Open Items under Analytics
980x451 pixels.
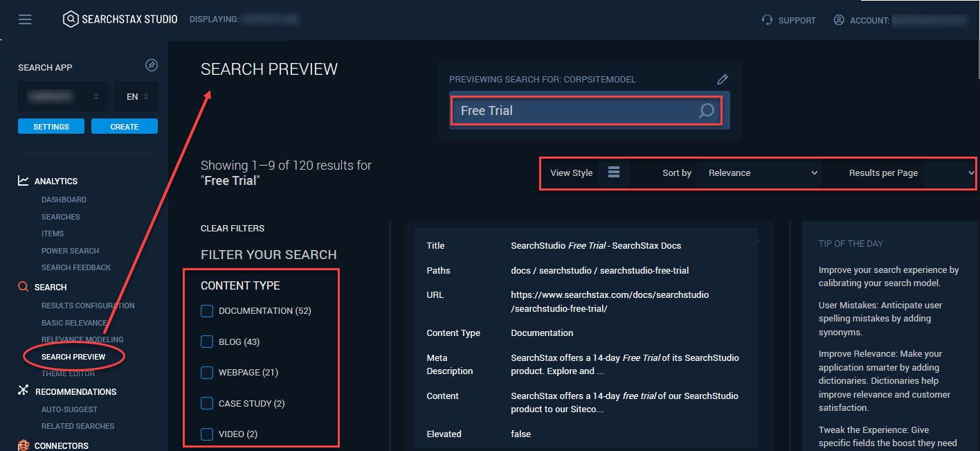click(53, 233)
